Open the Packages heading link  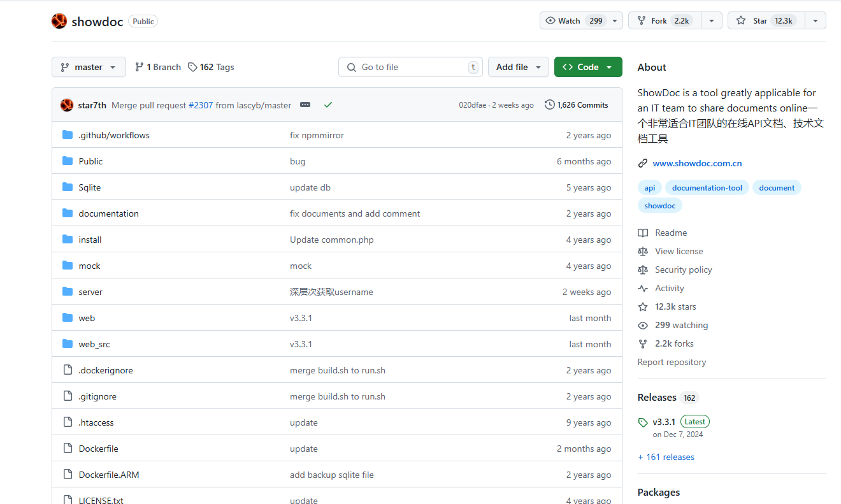tap(659, 492)
